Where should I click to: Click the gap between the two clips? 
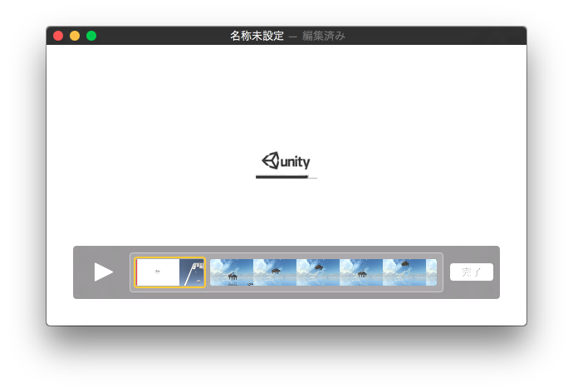tap(208, 272)
